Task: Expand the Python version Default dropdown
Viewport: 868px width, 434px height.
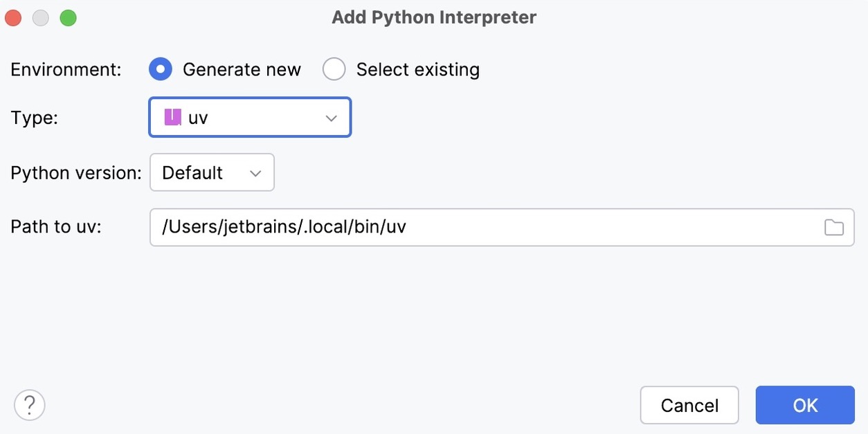Action: tap(211, 172)
